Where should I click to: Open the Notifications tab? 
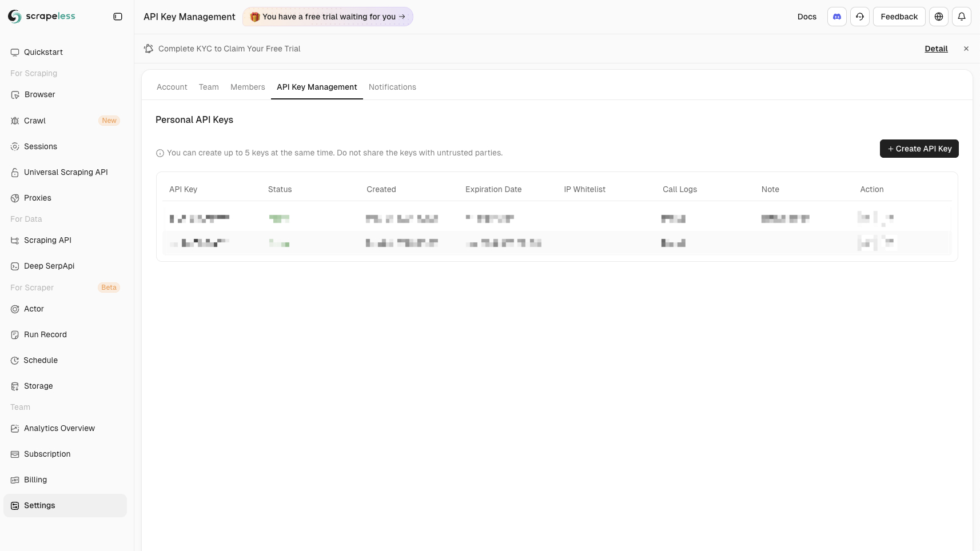[x=392, y=87]
